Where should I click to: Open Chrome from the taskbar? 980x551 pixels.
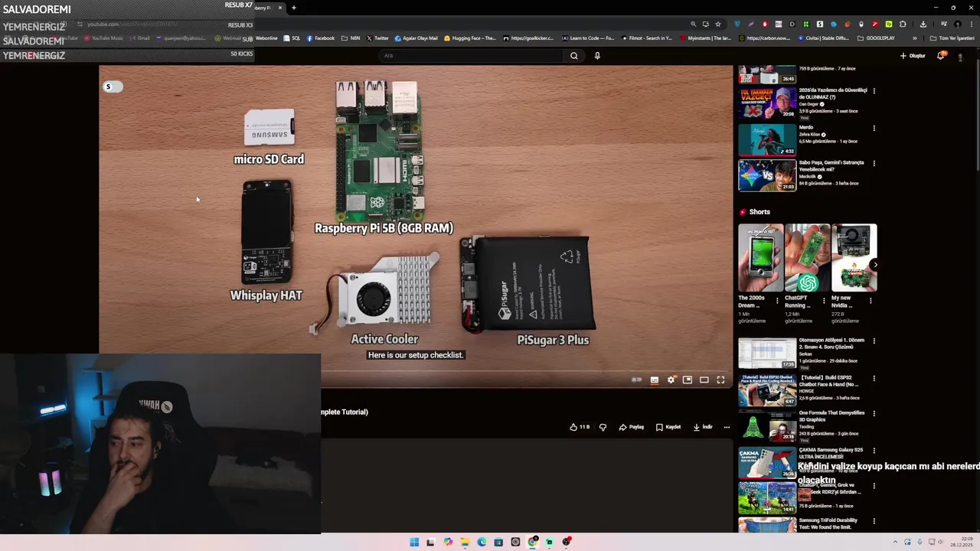[x=532, y=542]
